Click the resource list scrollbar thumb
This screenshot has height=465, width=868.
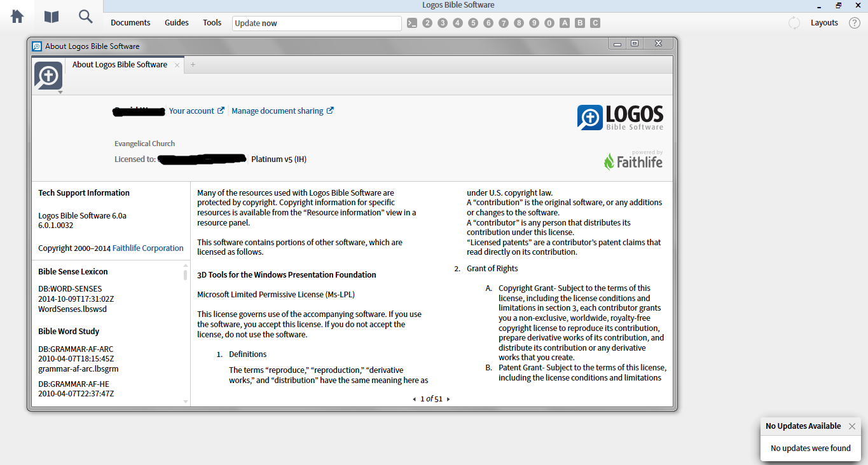[186, 275]
